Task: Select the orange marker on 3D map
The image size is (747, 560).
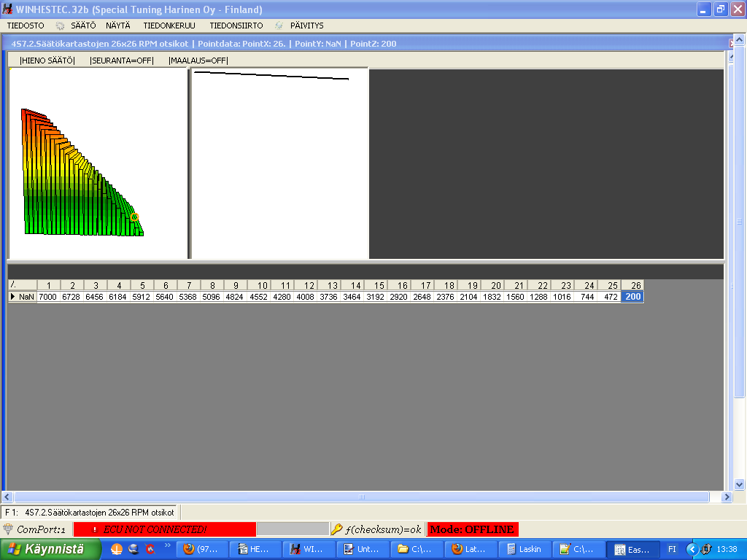Action: [134, 217]
